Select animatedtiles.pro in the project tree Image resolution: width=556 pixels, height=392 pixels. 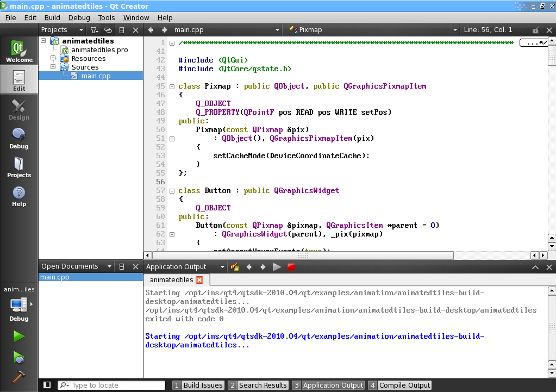(99, 49)
